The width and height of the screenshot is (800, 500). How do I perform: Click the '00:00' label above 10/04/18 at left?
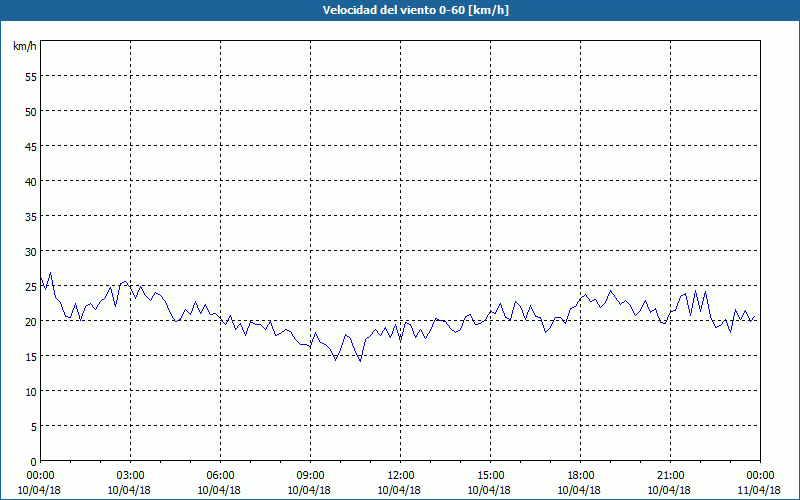40,476
